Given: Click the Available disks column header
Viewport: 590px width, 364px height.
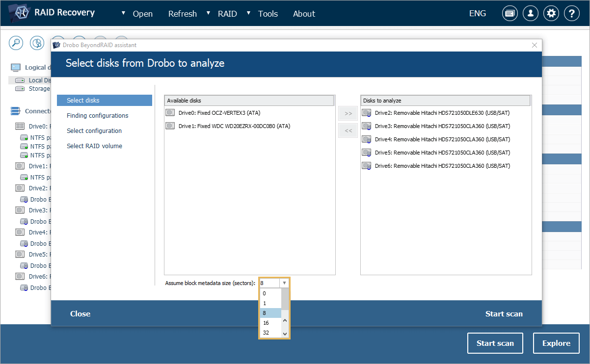Looking at the screenshot, I should pyautogui.click(x=249, y=101).
